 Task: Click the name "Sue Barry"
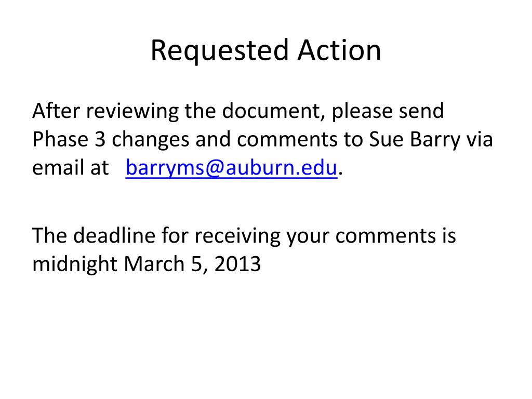(x=415, y=140)
